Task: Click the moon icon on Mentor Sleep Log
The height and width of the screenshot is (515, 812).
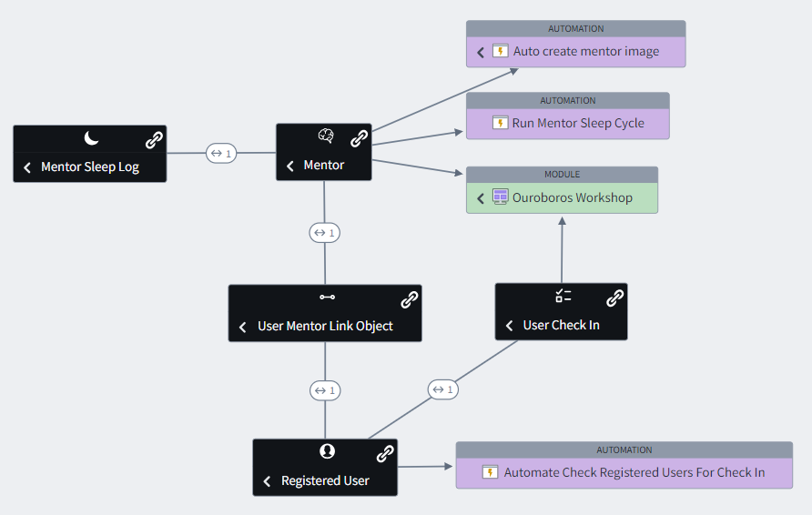Action: [91, 138]
